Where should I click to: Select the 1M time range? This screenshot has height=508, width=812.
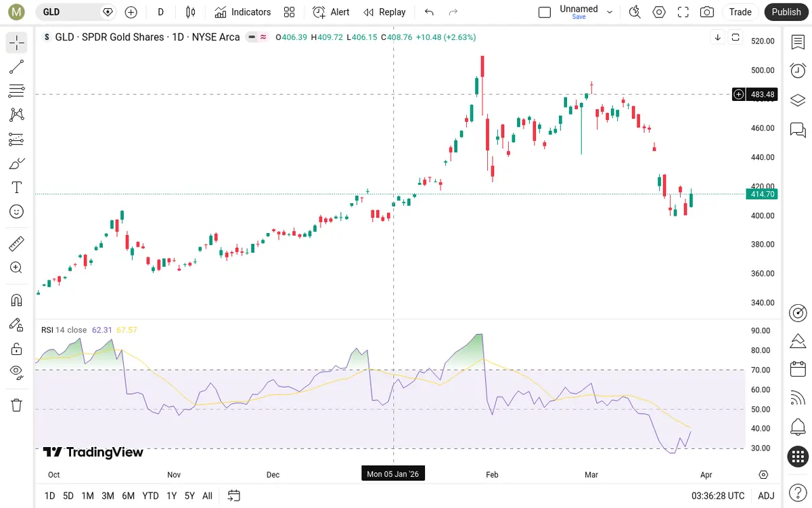(87, 496)
